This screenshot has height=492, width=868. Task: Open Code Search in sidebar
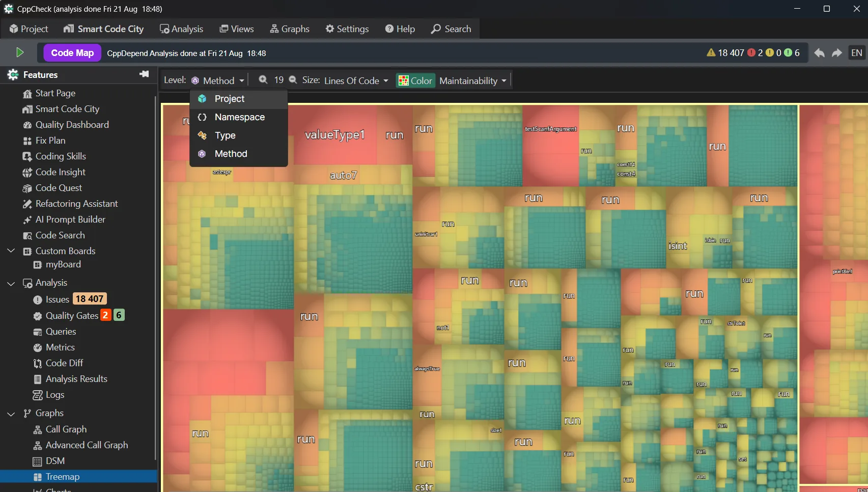60,235
